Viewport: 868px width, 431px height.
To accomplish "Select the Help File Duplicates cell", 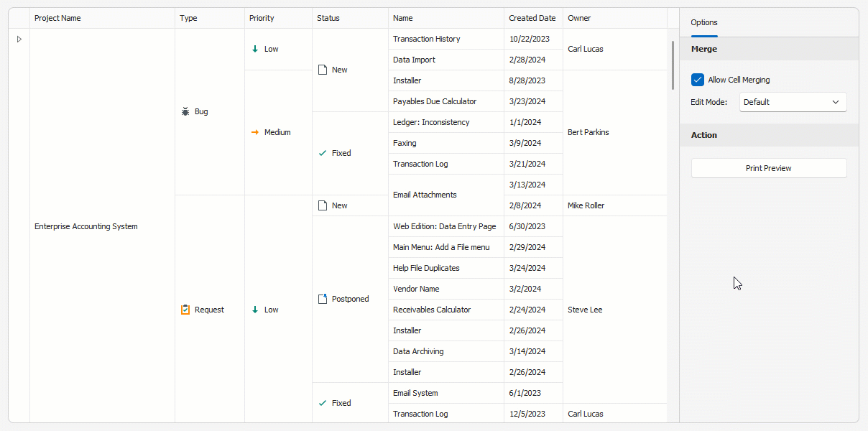I will coord(446,268).
